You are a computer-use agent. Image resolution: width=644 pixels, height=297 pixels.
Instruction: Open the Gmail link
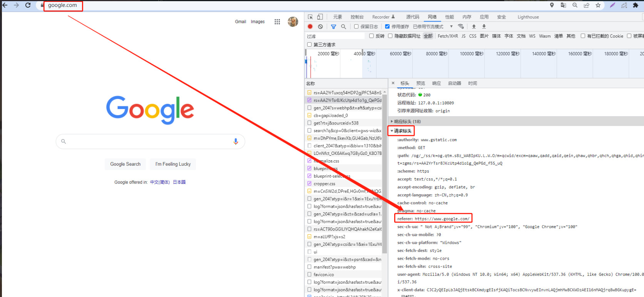[241, 22]
